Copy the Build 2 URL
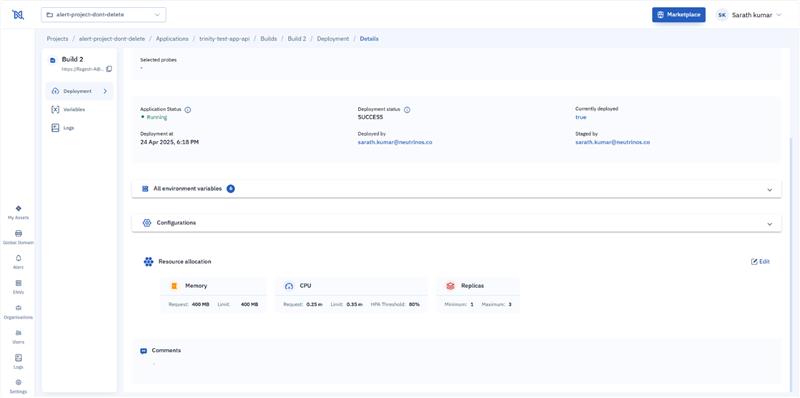 point(109,69)
